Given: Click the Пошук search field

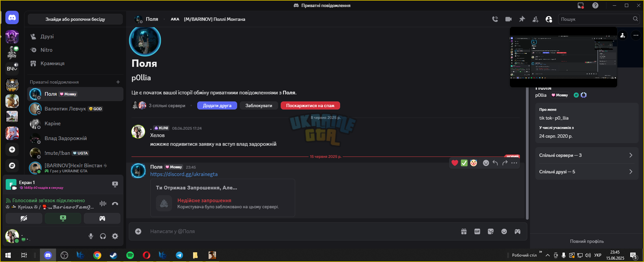Looking at the screenshot, I should point(599,19).
